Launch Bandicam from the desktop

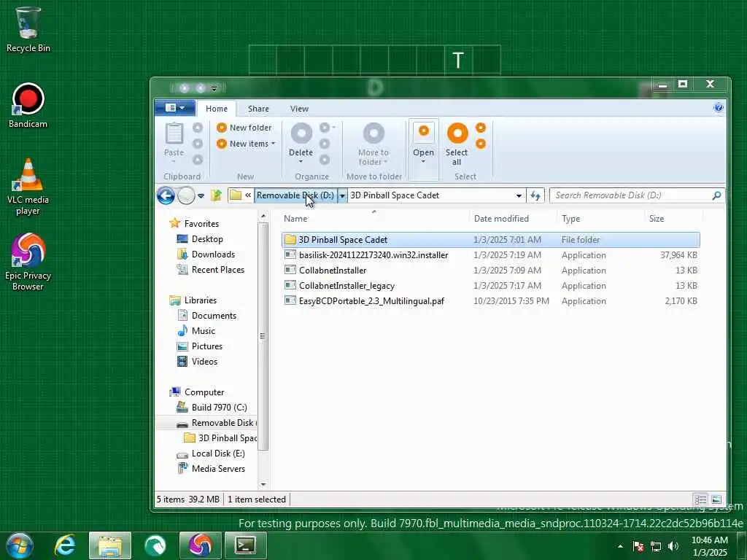[x=28, y=106]
